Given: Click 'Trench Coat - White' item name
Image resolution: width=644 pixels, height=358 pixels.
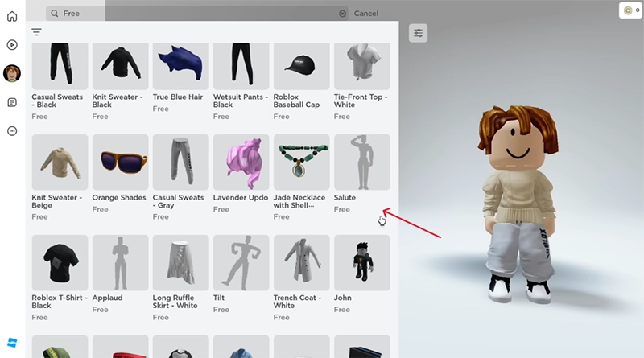Looking at the screenshot, I should tap(297, 302).
